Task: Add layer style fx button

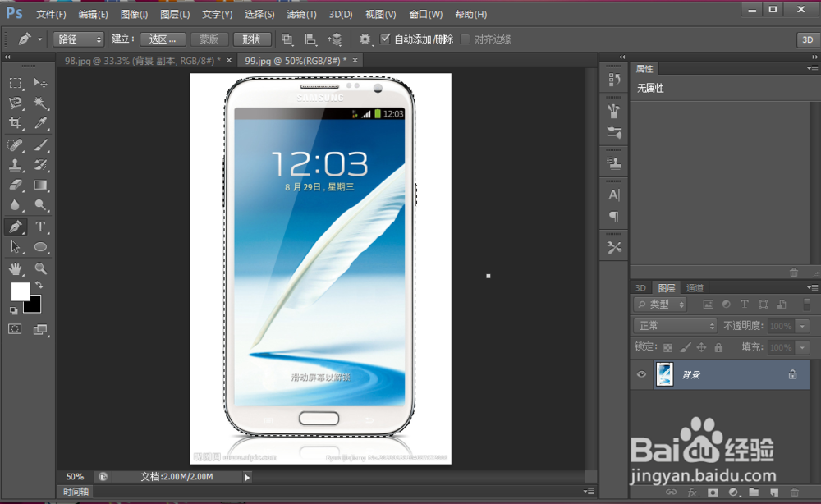Action: coord(691,493)
